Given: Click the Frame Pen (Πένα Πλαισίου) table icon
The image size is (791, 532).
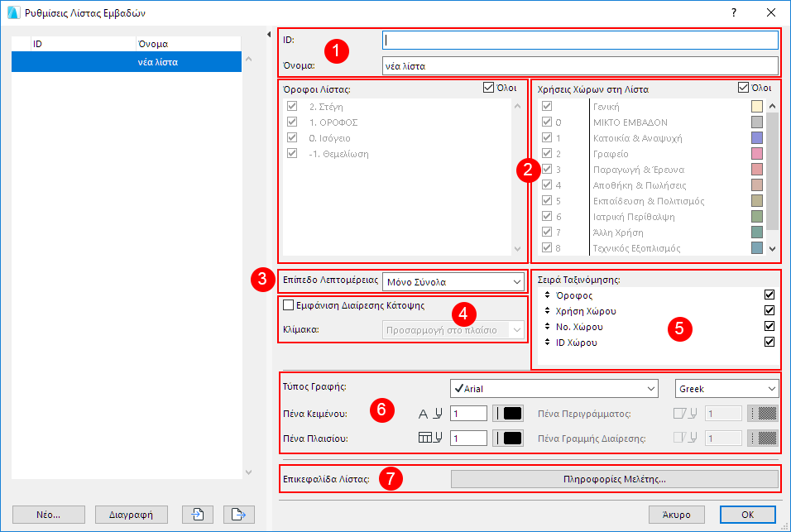Looking at the screenshot, I should click(430, 438).
